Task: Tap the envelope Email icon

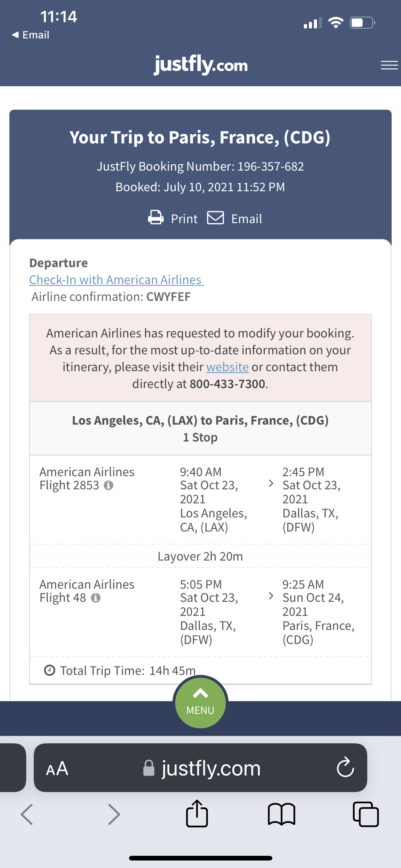Action: 215,218
